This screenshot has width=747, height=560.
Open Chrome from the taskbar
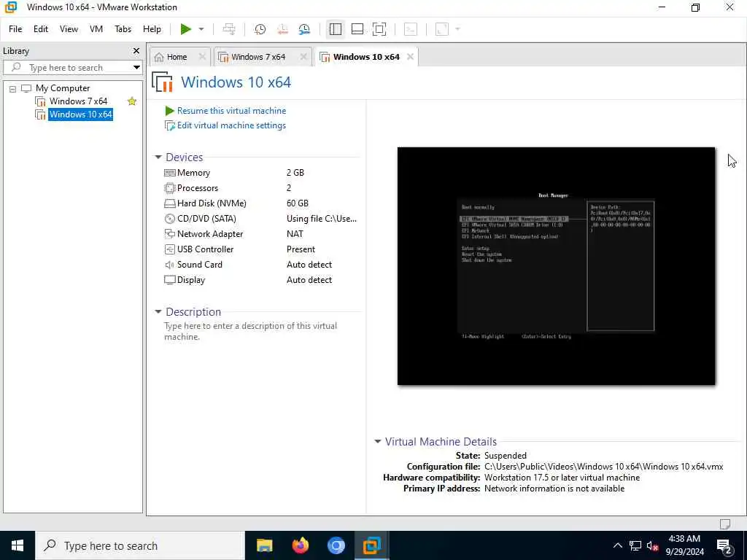pos(336,545)
